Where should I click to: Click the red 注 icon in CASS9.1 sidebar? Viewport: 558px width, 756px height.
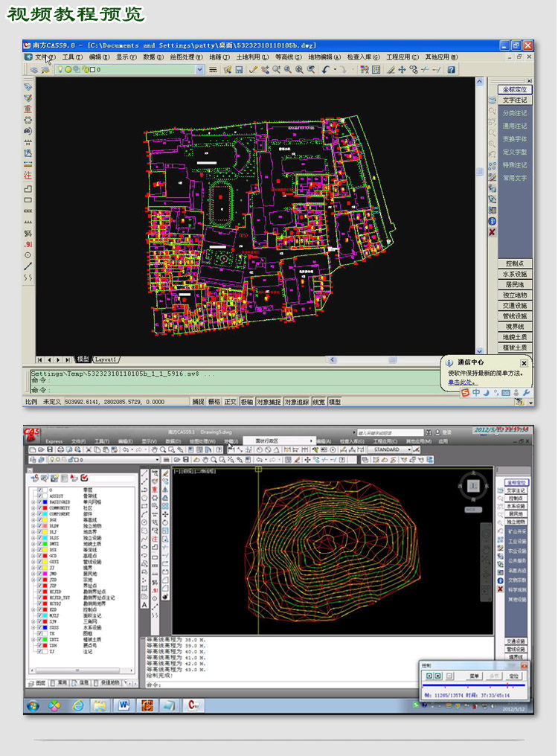click(155, 539)
